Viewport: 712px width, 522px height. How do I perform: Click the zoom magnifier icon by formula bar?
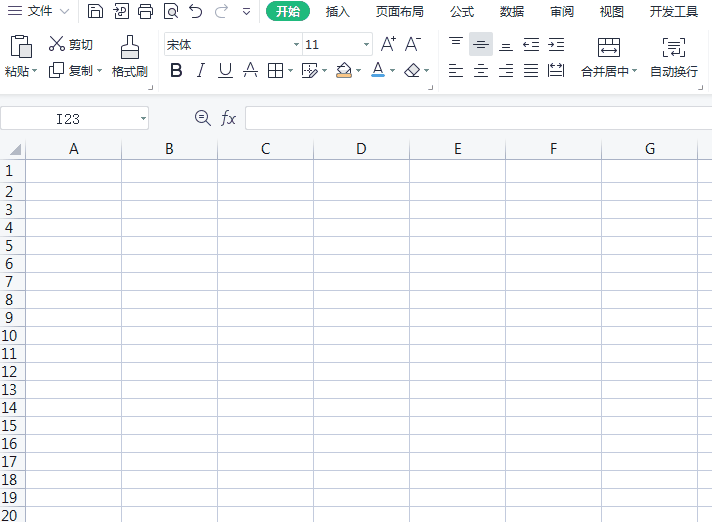click(x=203, y=118)
